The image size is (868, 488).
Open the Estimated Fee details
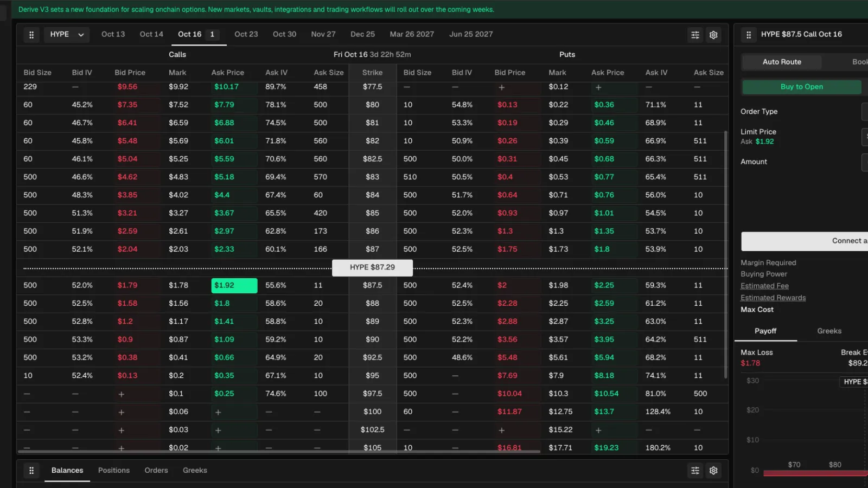(x=765, y=286)
